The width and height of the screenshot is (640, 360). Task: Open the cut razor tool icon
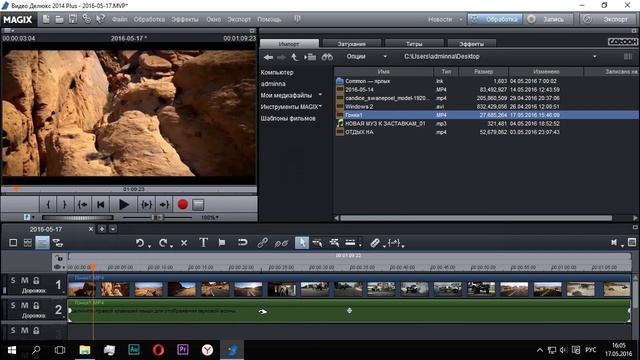(375, 243)
